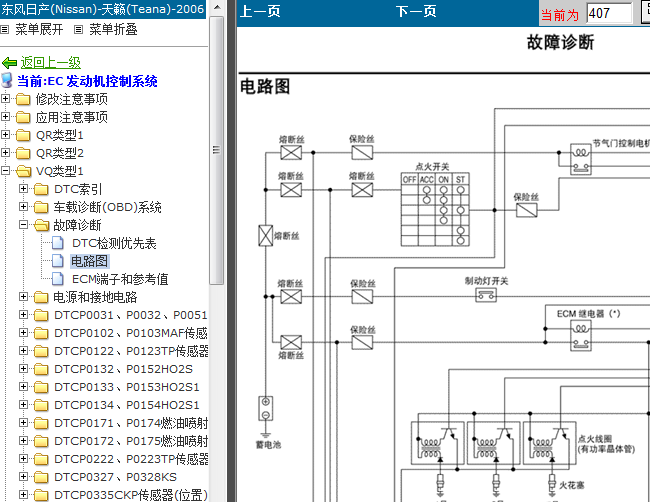Click the ECM 继电器 (*) diagram label

589,314
